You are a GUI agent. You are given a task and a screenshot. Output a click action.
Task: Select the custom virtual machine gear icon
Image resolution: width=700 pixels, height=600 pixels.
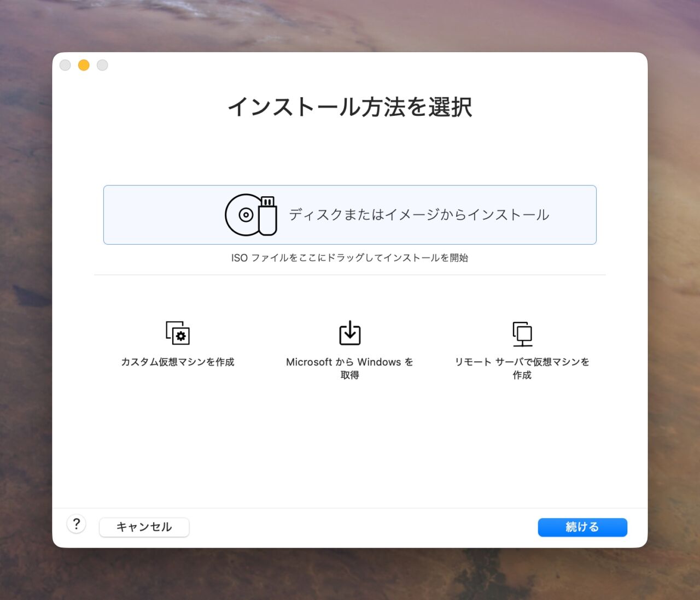(178, 333)
